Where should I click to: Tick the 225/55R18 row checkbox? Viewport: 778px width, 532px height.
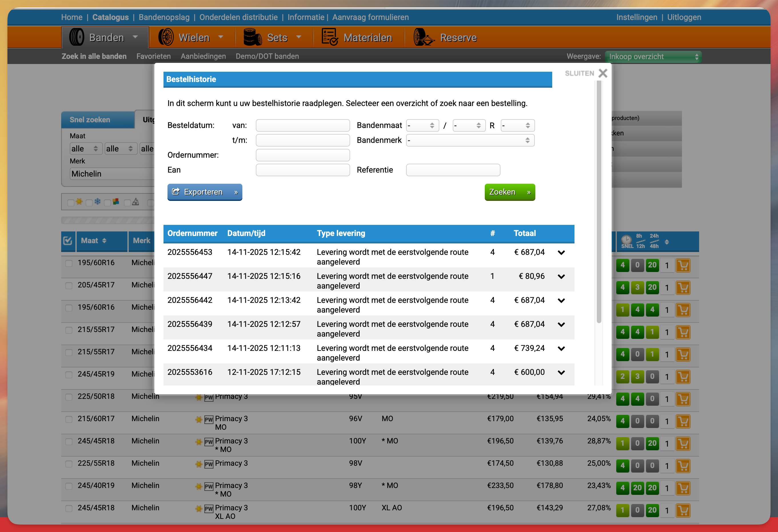click(x=69, y=464)
